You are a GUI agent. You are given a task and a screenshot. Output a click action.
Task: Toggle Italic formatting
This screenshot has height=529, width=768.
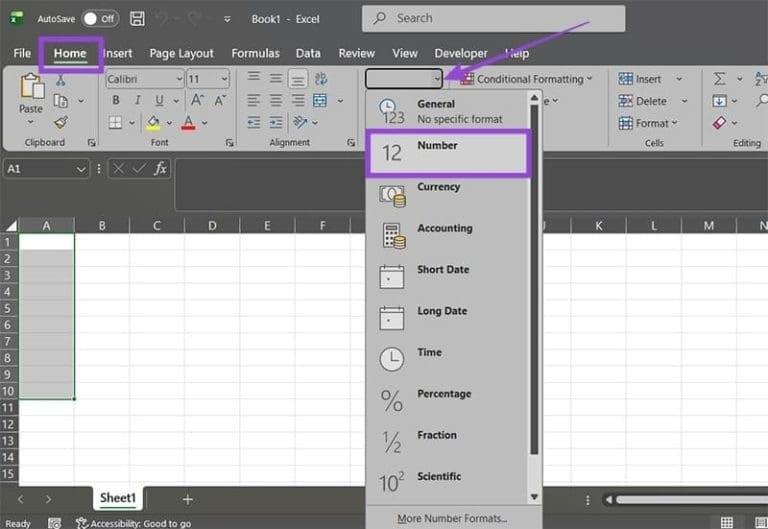point(136,100)
